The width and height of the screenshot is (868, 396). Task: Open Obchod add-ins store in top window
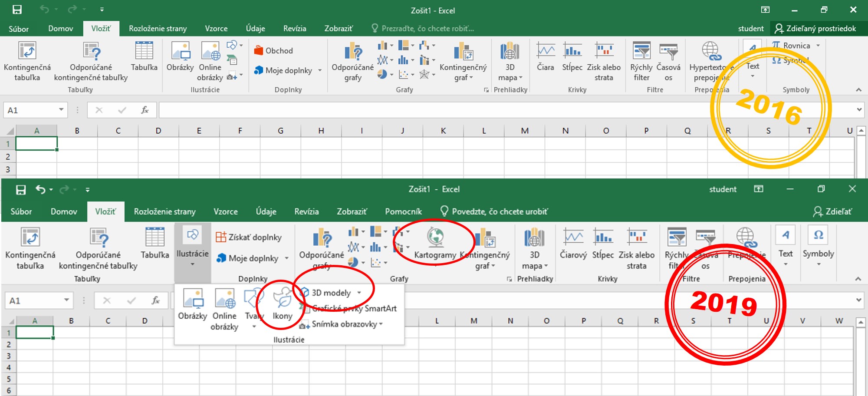tap(274, 50)
